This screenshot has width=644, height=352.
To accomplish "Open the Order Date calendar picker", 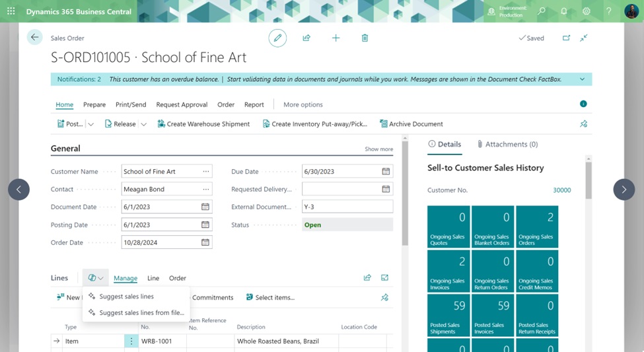I will pyautogui.click(x=205, y=242).
